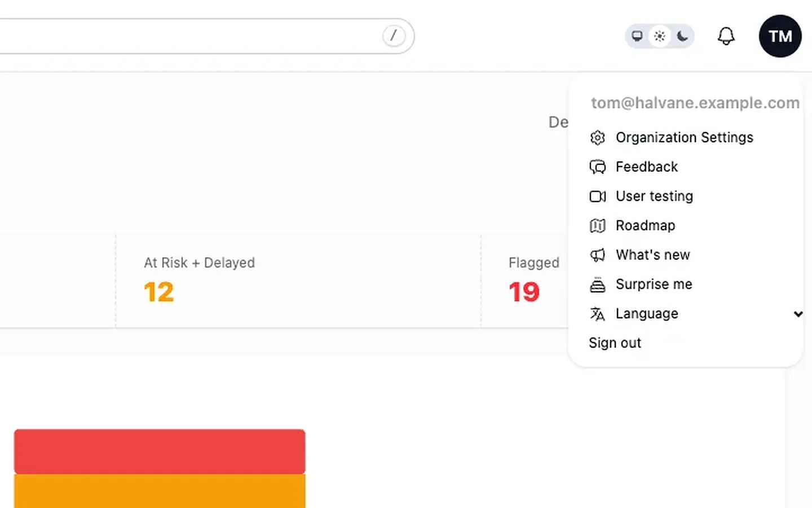Screen dimensions: 812x508
Task: Choose Surprise me
Action: [654, 284]
